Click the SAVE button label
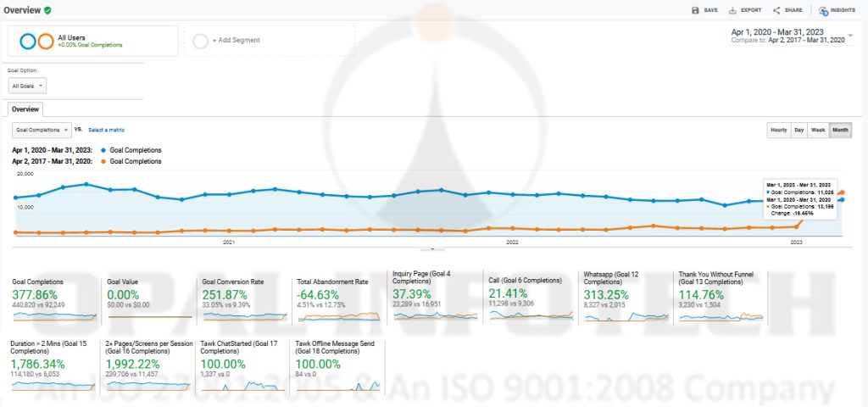868x407 pixels. click(x=711, y=10)
